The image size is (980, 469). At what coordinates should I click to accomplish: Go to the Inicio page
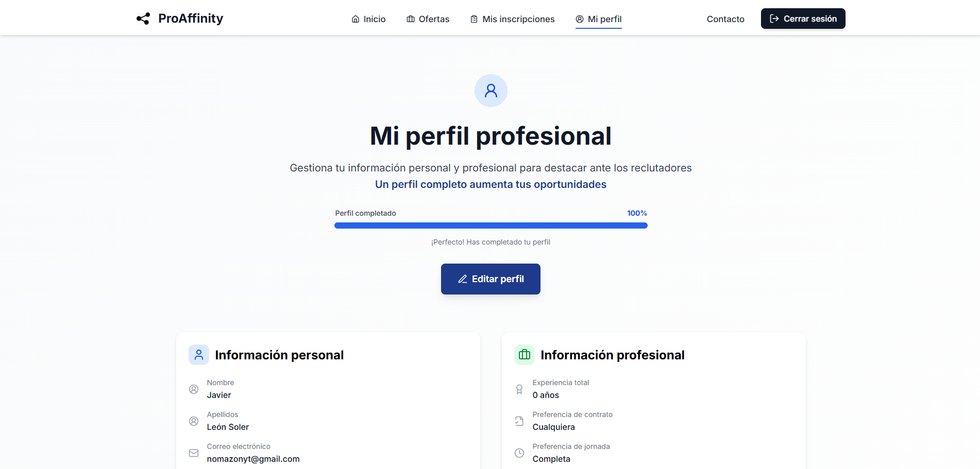click(368, 19)
